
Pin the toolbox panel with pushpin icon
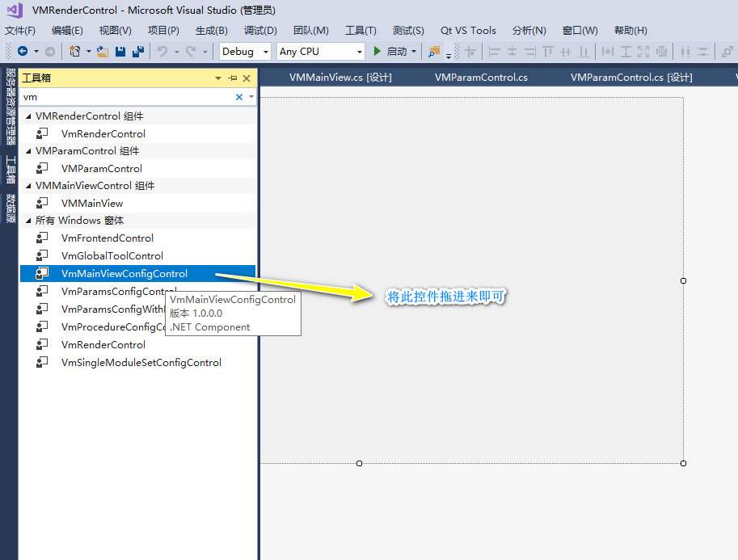click(x=233, y=78)
